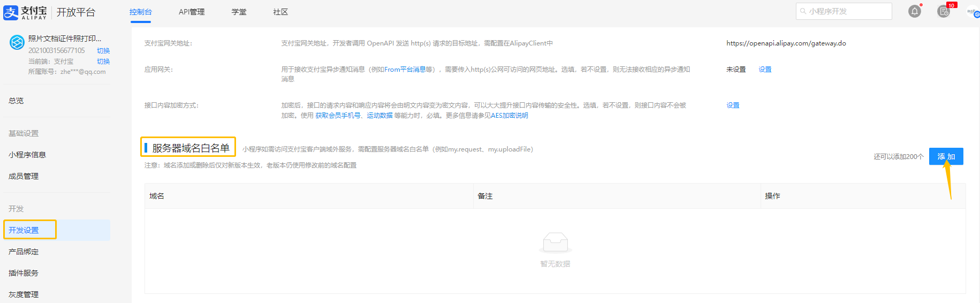Click the account text zhe***@qq.com

tap(83, 72)
